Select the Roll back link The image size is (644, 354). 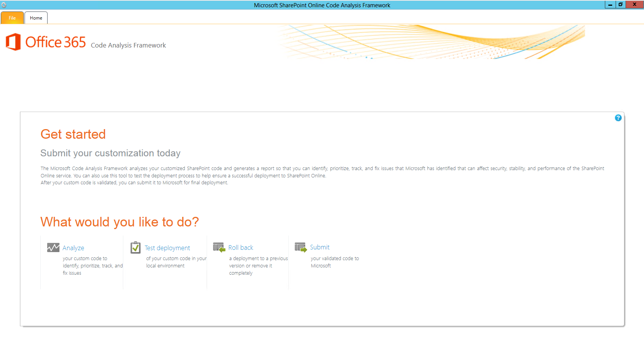[240, 247]
